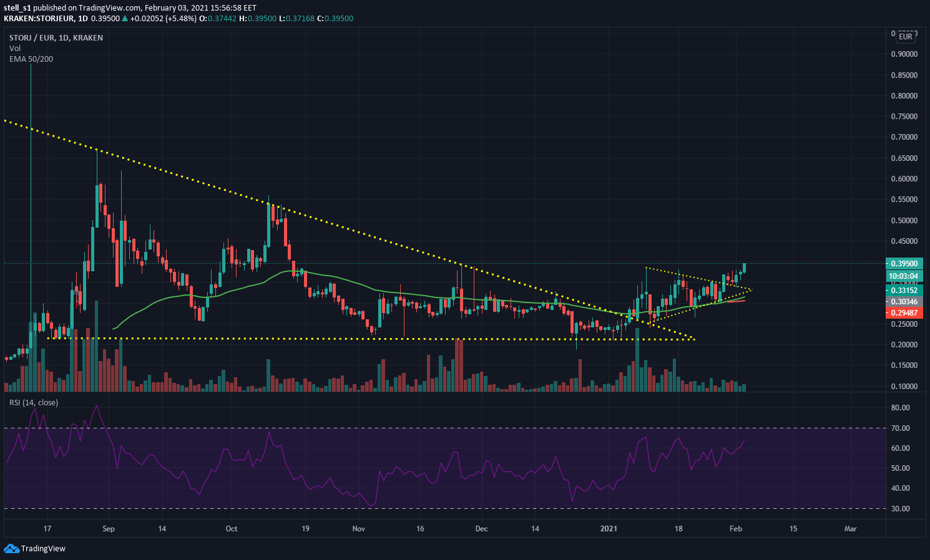Click the 0.50000 price axis label
This screenshot has height=560, width=930.
tap(904, 221)
